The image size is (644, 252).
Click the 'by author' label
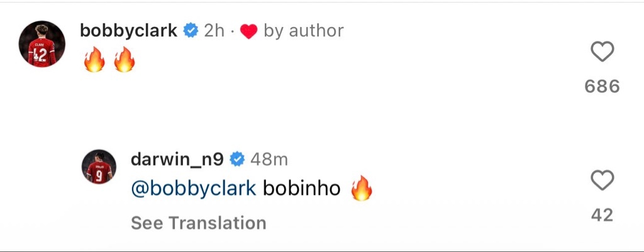coord(304,31)
